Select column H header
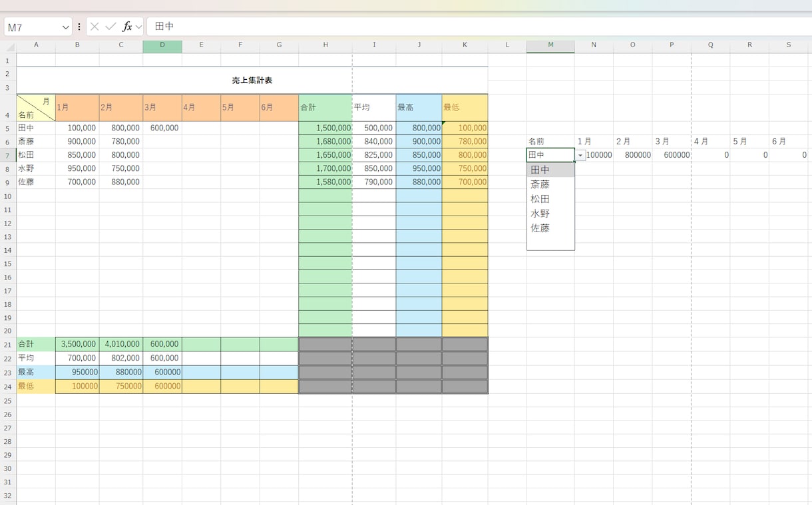812x505 pixels. click(x=325, y=45)
